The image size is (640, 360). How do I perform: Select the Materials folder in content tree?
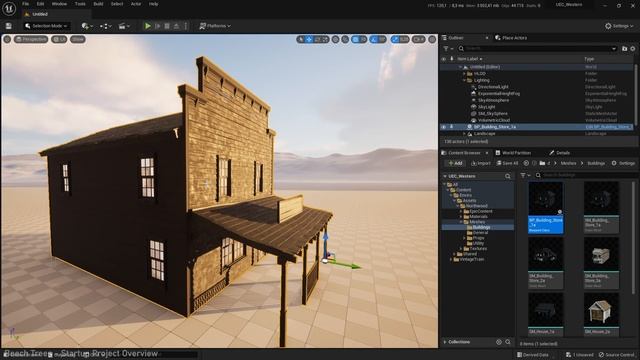(x=478, y=217)
